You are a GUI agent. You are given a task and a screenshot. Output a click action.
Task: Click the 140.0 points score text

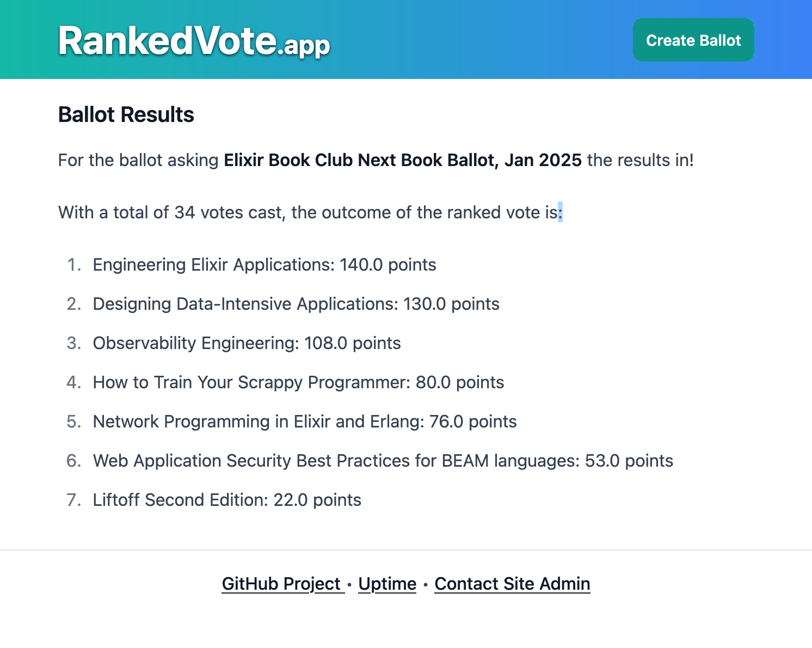[x=388, y=265]
